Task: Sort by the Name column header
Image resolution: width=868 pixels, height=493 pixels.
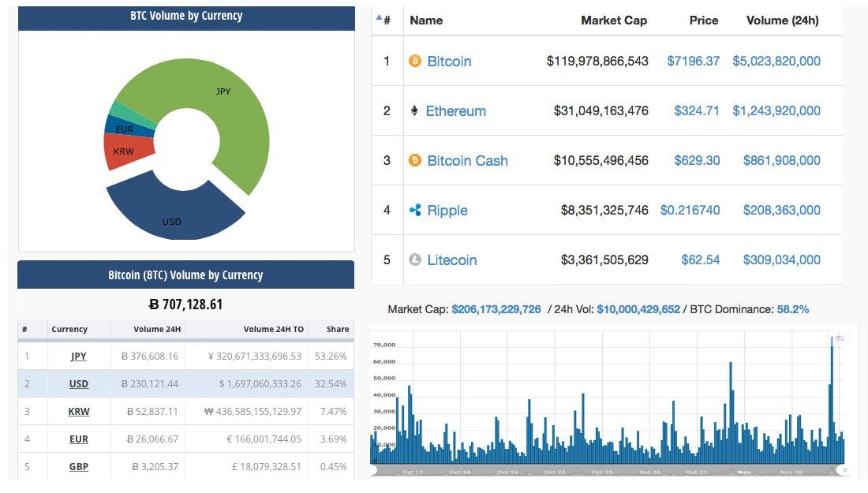Action: pos(426,21)
